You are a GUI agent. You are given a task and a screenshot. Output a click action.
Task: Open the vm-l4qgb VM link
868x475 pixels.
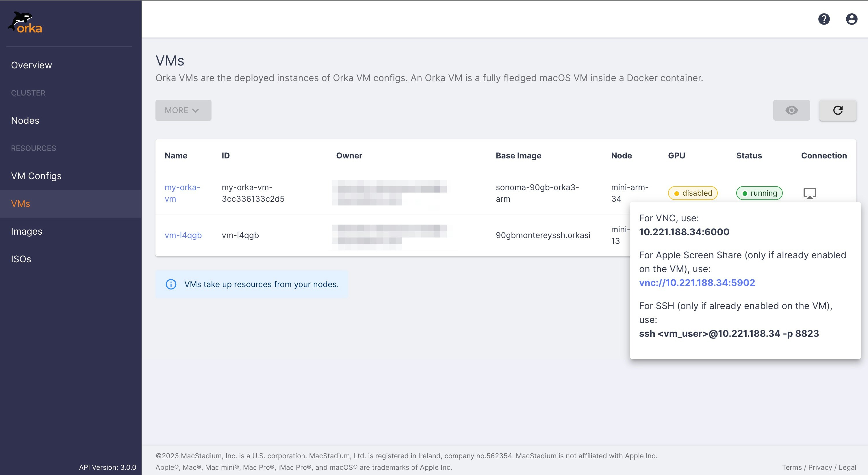tap(183, 235)
